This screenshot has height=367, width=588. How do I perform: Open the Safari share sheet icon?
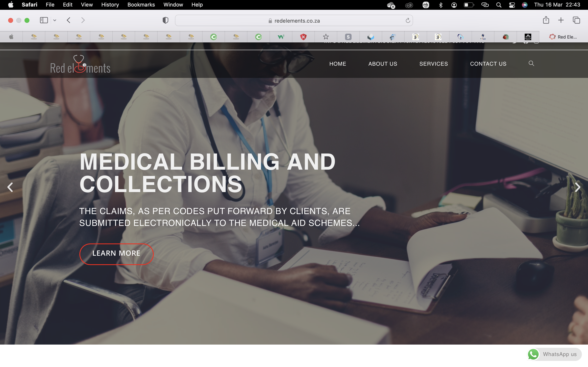546,20
